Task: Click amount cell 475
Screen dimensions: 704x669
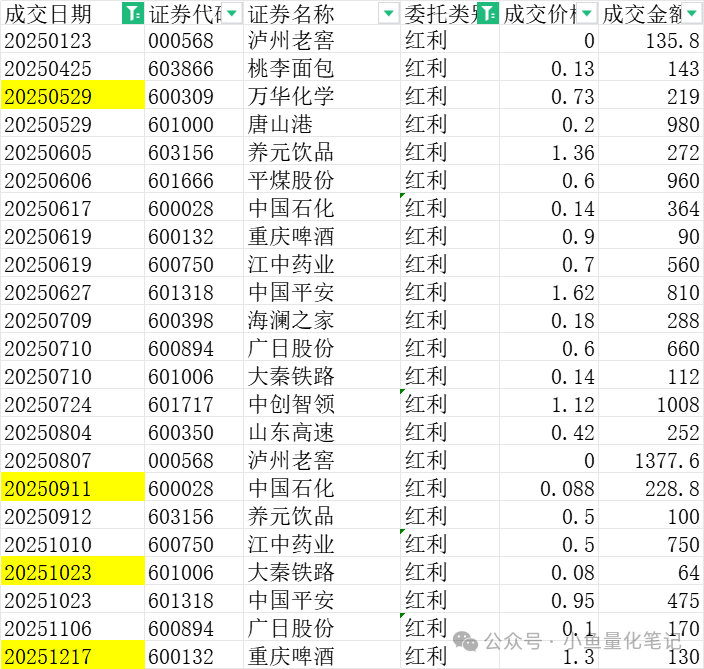Action: [x=651, y=599]
